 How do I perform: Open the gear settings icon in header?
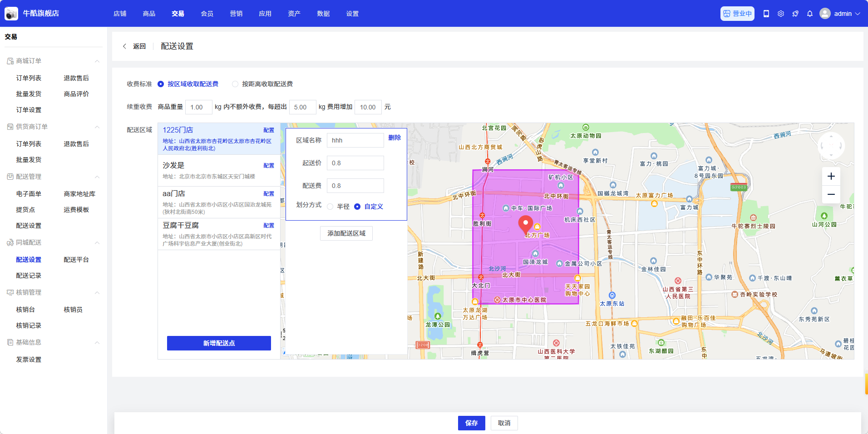[781, 14]
